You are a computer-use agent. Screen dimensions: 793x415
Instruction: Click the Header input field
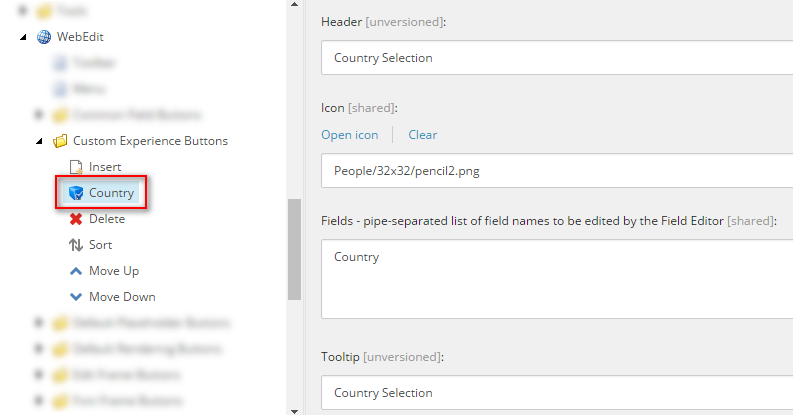tap(557, 58)
